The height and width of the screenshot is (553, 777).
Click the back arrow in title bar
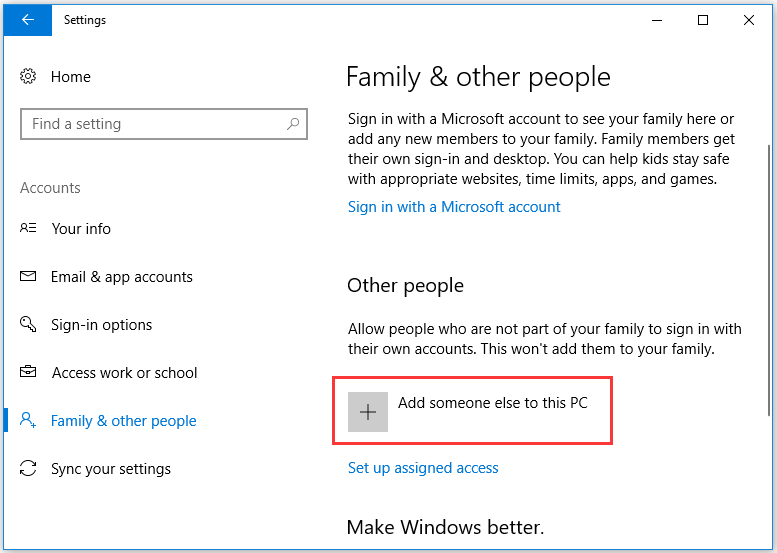pos(28,20)
